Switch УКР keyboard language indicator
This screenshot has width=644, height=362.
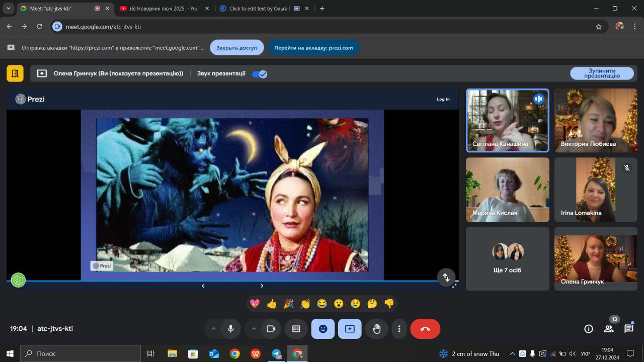coord(585,353)
